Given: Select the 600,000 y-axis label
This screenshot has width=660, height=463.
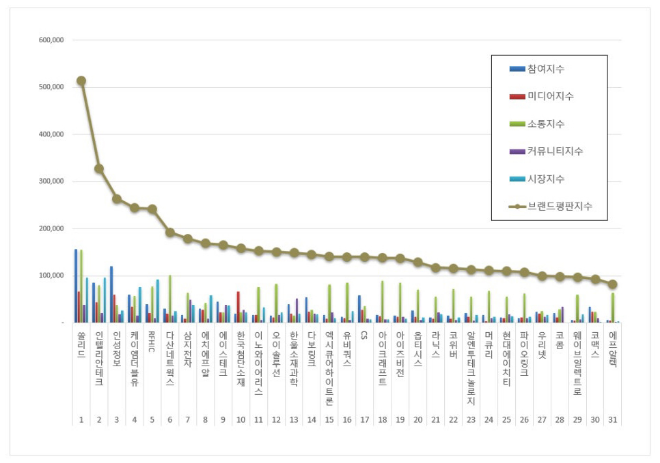Looking at the screenshot, I should 51,40.
